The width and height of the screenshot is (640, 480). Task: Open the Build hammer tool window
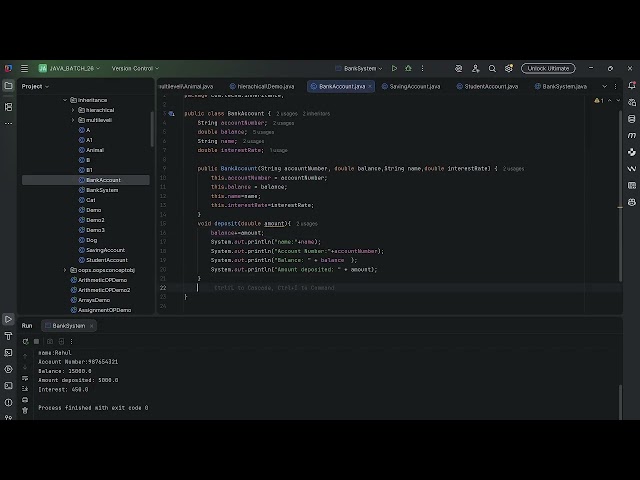click(x=8, y=336)
